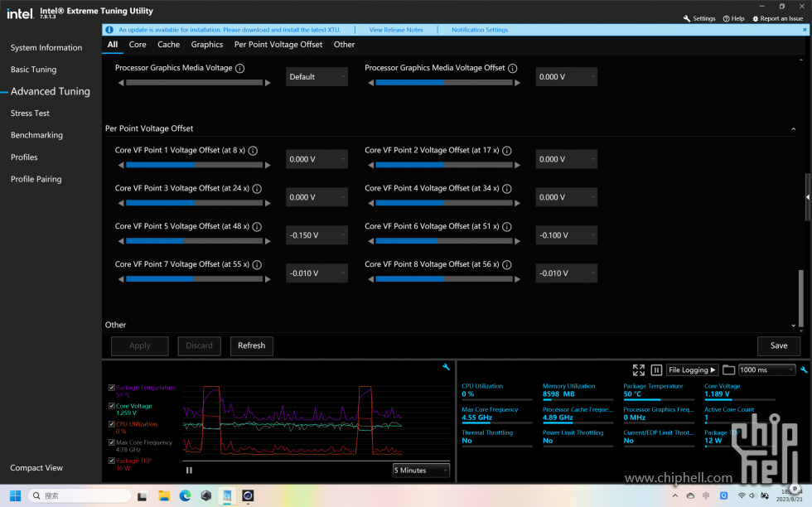The height and width of the screenshot is (507, 812).
Task: Open Notification Settings link
Action: 480,30
